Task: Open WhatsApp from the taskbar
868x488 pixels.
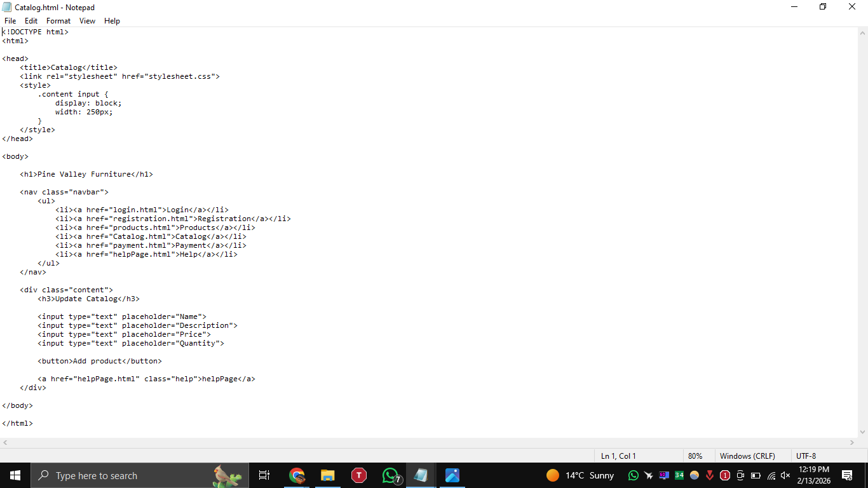Action: click(x=390, y=475)
